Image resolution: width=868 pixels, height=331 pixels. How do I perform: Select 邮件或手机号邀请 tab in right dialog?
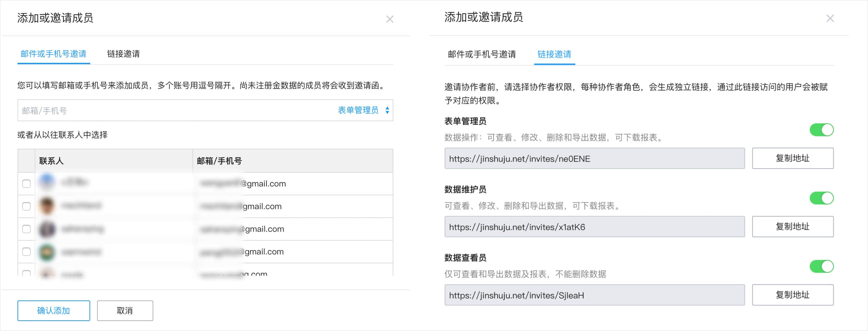click(x=481, y=54)
